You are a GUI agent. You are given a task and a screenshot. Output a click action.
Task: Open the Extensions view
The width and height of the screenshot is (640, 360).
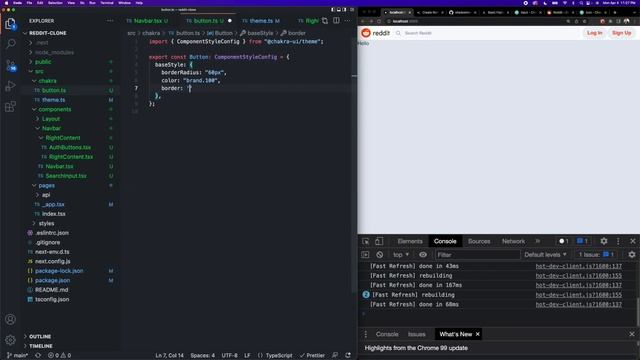11,107
